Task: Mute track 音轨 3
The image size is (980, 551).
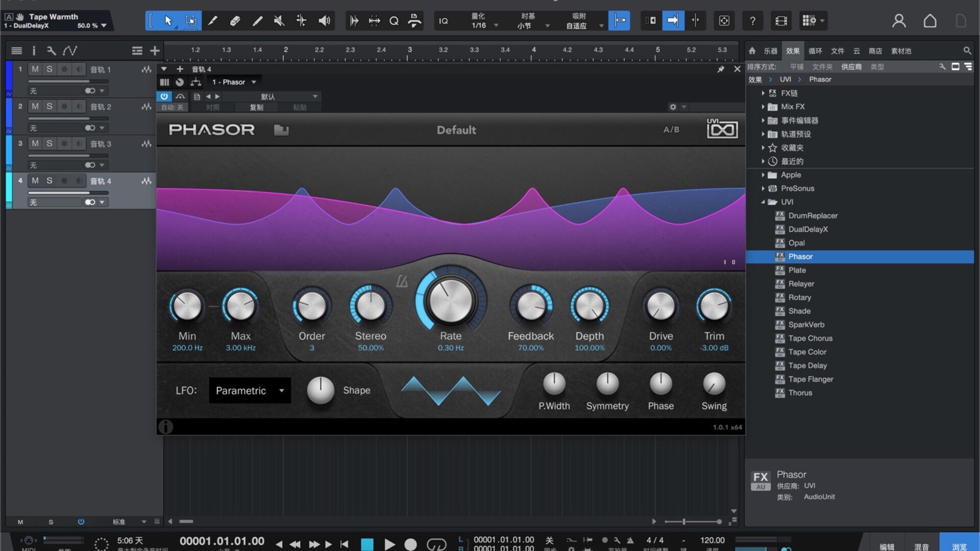Action: [35, 143]
